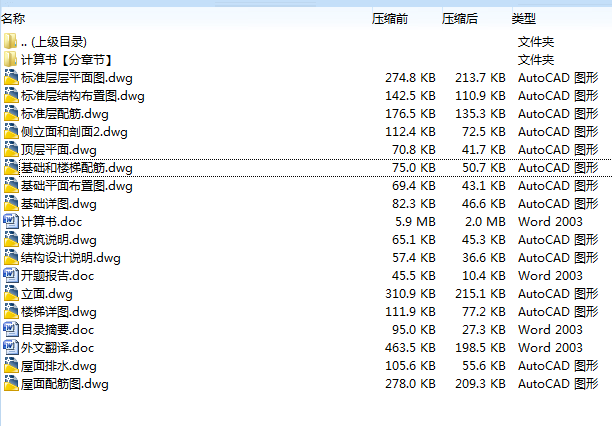Select 立面.dwg file icon
Viewport: 612px width, 426px height.
click(11, 293)
